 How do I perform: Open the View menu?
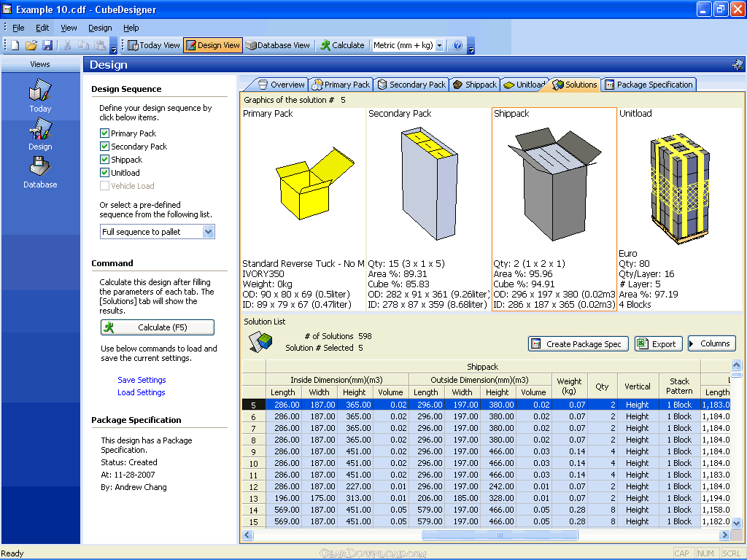[x=69, y=28]
